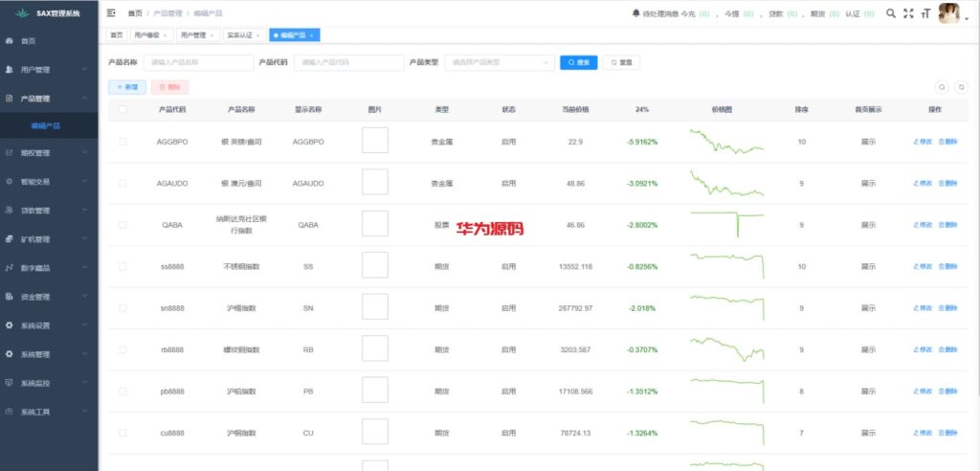Check the QABA row checkbox
This screenshot has width=980, height=471.
coord(122,225)
